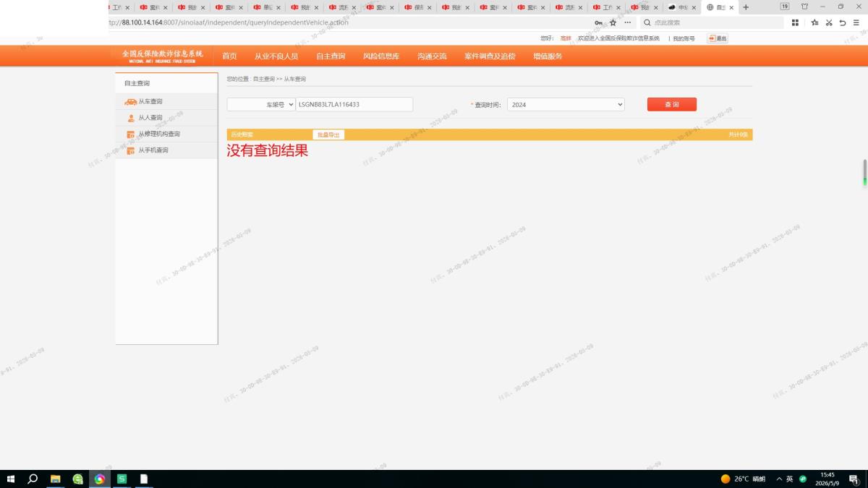Open the green S spreadsheet taskbar icon
Image resolution: width=868 pixels, height=488 pixels.
(122, 479)
